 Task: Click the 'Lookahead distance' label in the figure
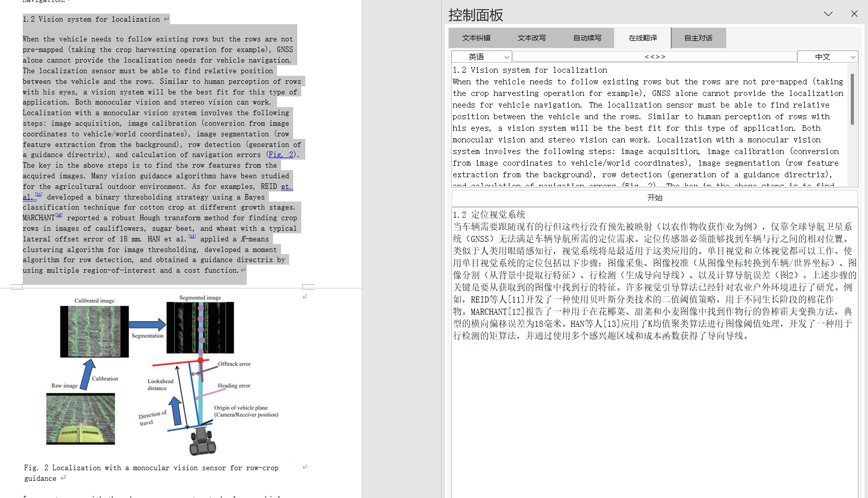click(x=160, y=385)
